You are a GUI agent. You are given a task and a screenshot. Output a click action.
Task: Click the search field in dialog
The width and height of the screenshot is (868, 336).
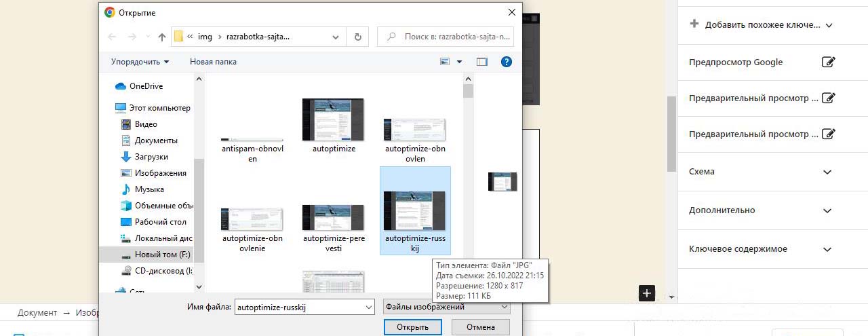point(450,37)
